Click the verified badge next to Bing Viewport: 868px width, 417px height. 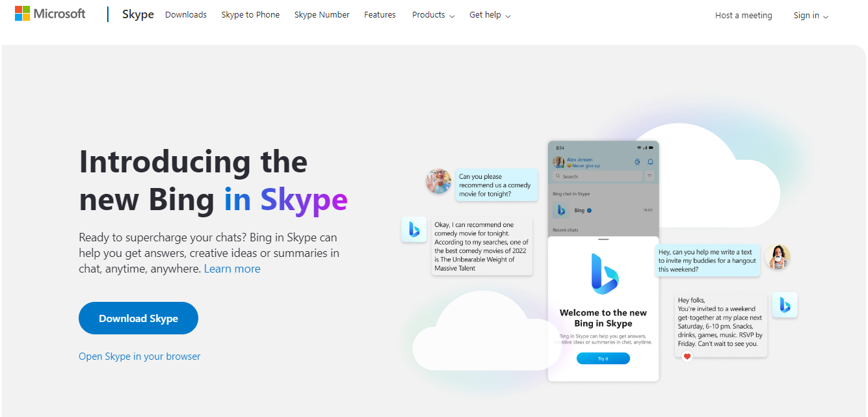coord(589,210)
